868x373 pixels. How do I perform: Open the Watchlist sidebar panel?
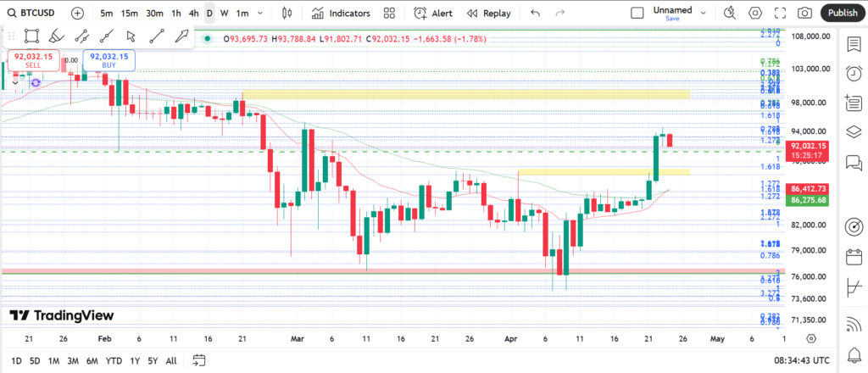(854, 45)
